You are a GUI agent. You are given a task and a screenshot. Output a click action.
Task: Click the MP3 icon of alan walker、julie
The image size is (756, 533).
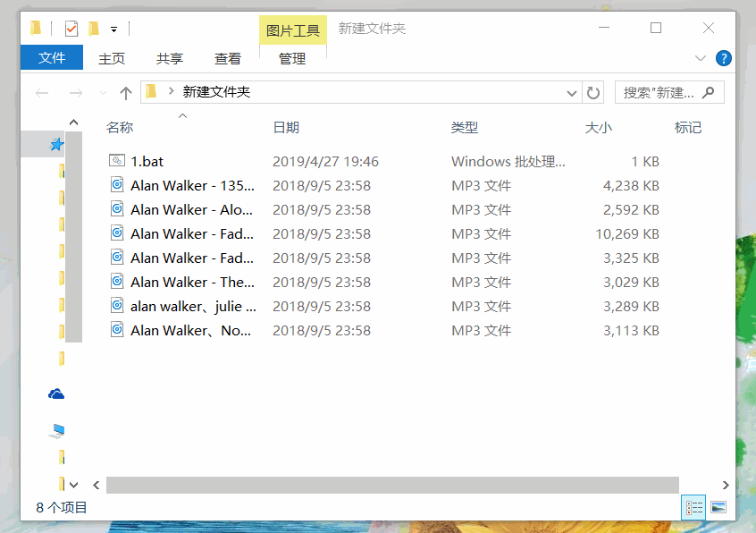117,305
